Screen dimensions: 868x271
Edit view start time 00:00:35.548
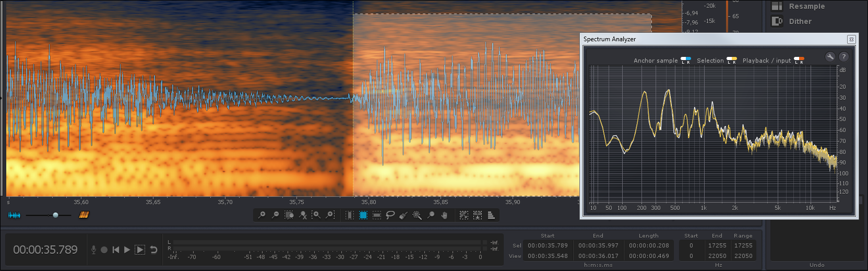pyautogui.click(x=548, y=256)
